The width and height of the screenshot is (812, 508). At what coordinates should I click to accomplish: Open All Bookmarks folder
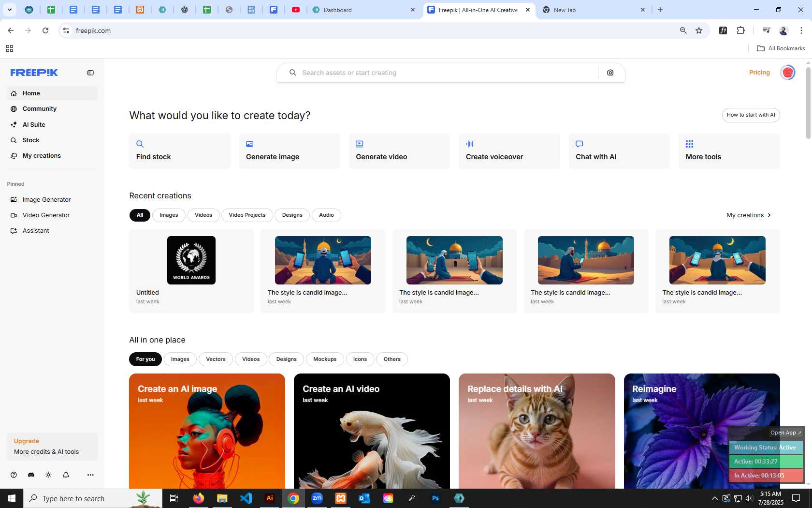(781, 48)
